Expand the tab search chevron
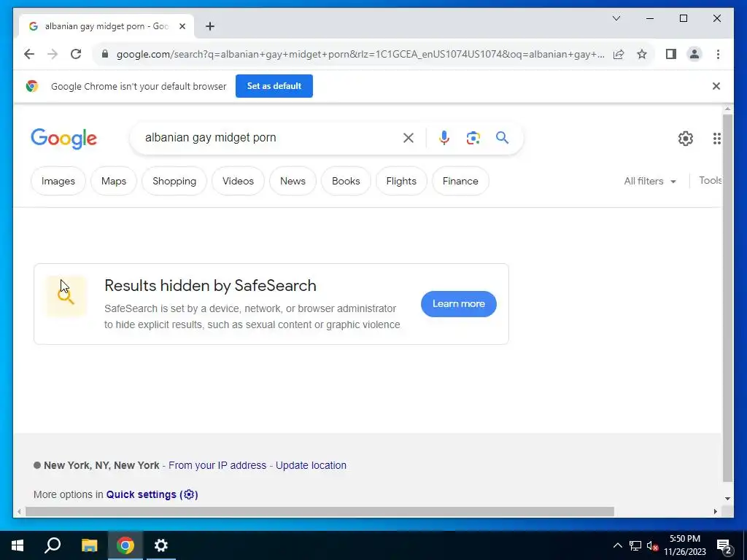The width and height of the screenshot is (747, 560). click(616, 18)
